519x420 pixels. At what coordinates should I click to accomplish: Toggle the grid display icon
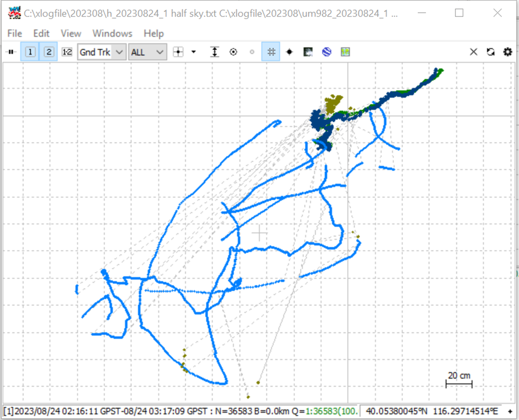[x=271, y=52]
